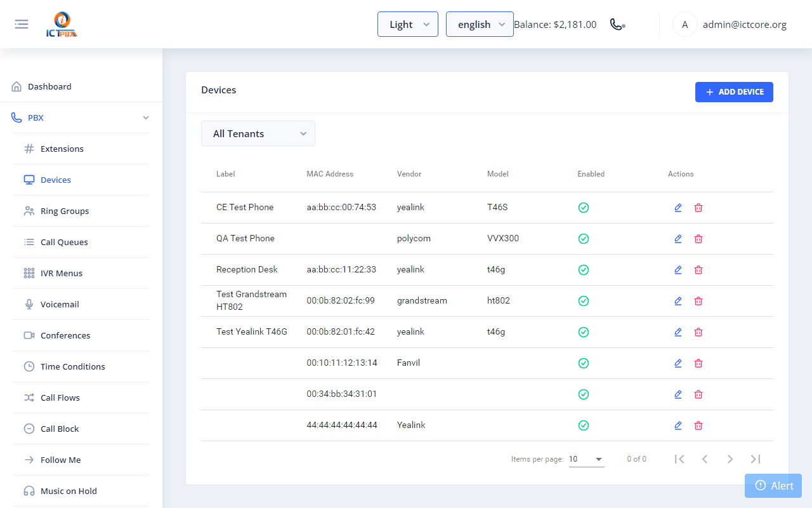This screenshot has height=508, width=812.
Task: Open IVR Menus in sidebar
Action: point(81,273)
